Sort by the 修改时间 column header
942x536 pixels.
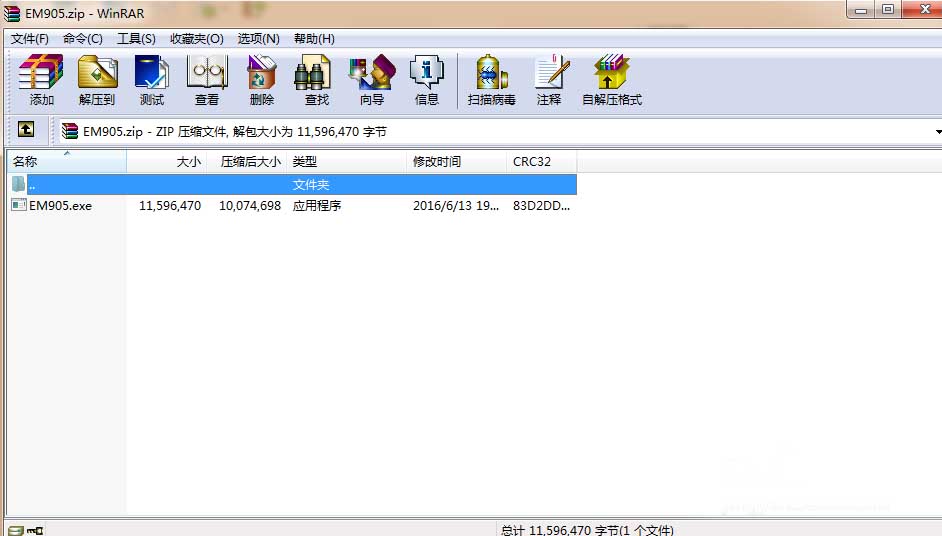(x=457, y=161)
